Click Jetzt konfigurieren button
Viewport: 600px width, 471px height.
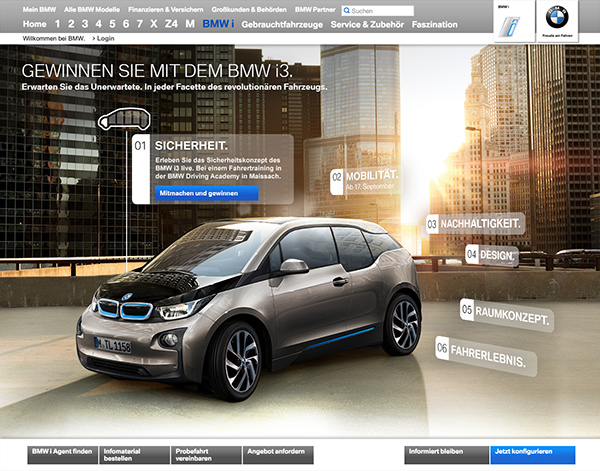tap(533, 454)
